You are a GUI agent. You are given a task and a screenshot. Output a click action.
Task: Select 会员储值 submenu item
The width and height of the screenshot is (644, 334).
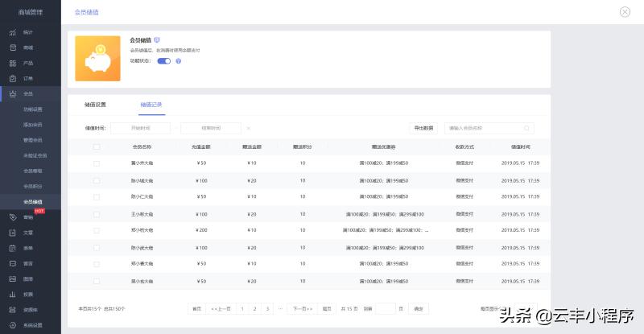tap(33, 202)
